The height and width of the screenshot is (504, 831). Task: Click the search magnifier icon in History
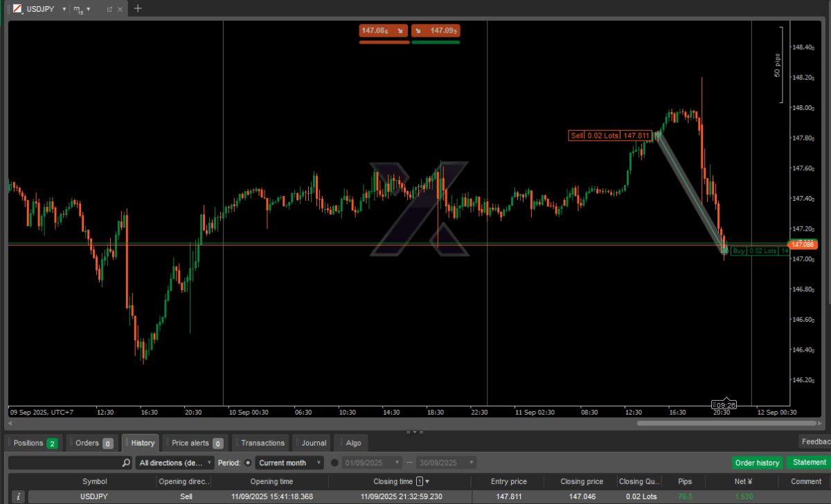[126, 462]
